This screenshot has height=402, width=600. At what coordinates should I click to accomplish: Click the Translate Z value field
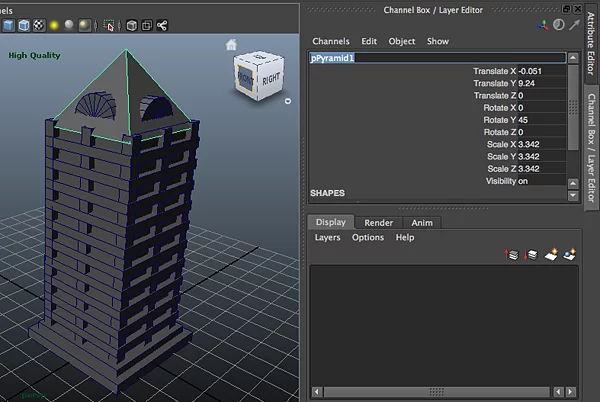click(x=541, y=96)
